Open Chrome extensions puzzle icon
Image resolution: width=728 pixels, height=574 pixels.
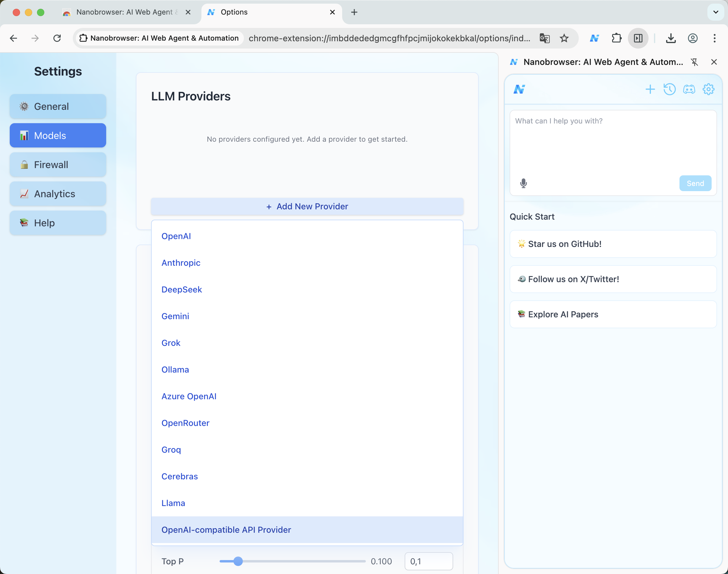616,38
